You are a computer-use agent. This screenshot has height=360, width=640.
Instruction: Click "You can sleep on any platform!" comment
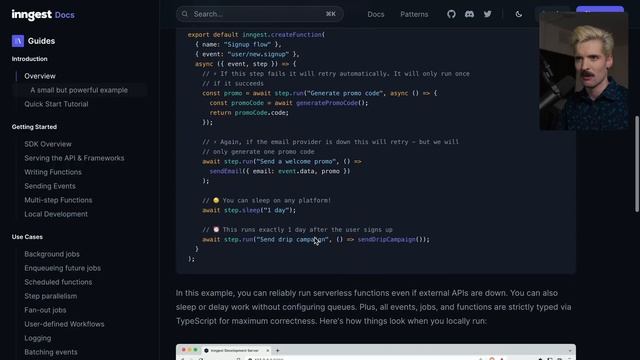267,200
